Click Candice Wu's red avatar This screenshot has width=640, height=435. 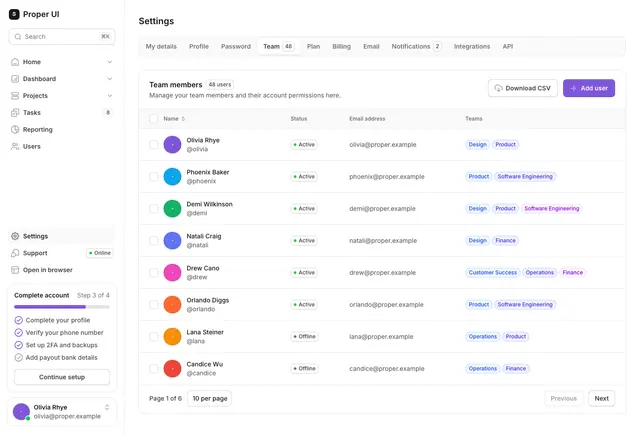click(172, 368)
